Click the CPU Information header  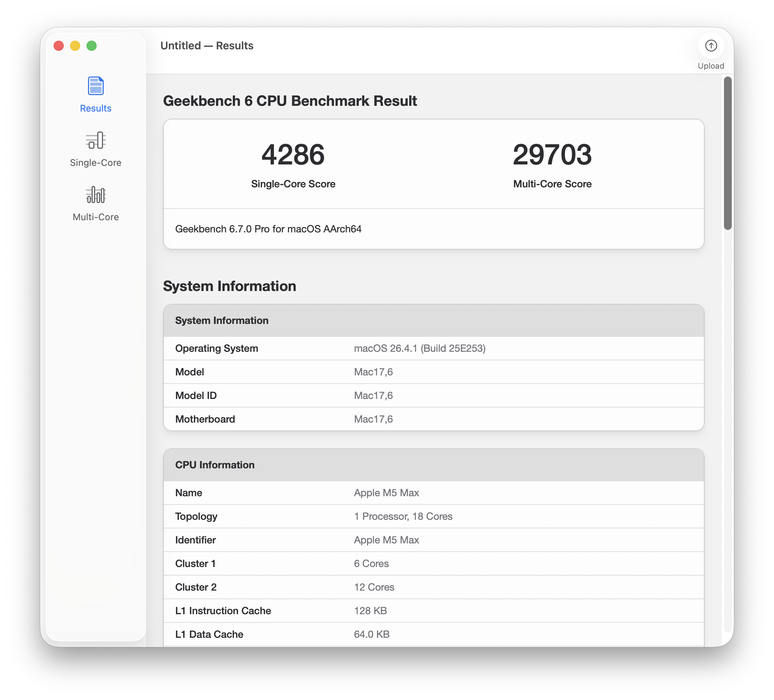(215, 465)
